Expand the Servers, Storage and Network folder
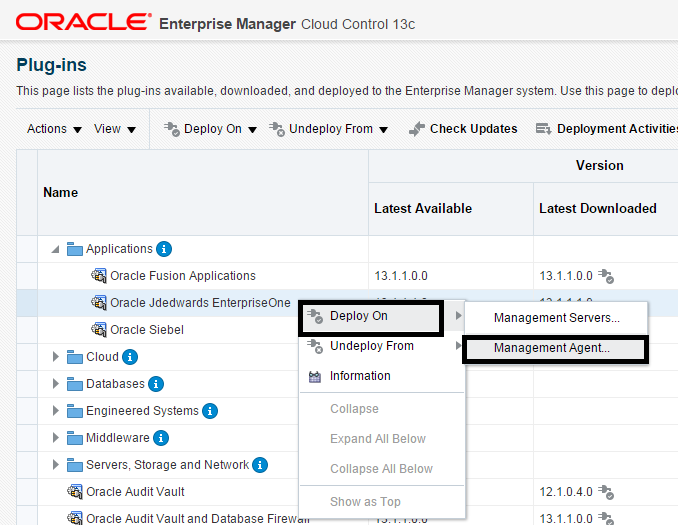678x525 pixels. pyautogui.click(x=56, y=465)
